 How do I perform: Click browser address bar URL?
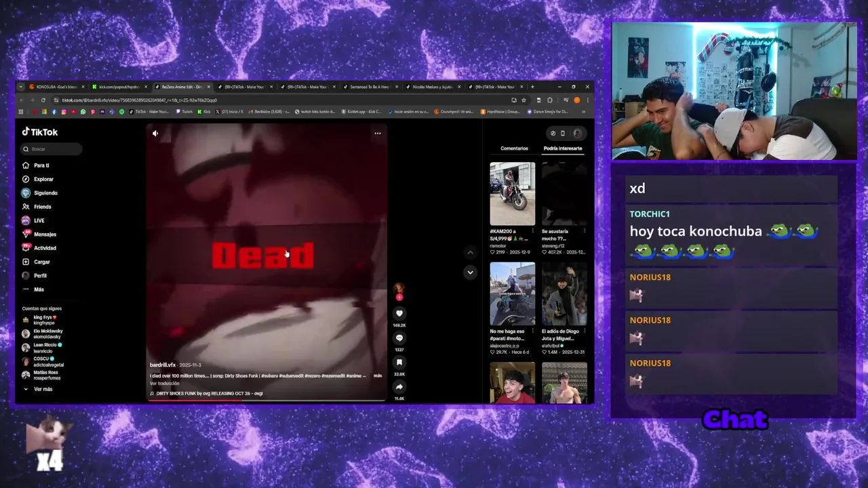click(x=139, y=100)
